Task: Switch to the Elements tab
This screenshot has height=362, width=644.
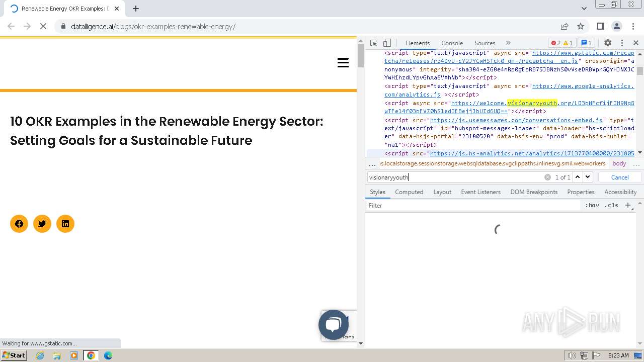Action: coord(418,43)
